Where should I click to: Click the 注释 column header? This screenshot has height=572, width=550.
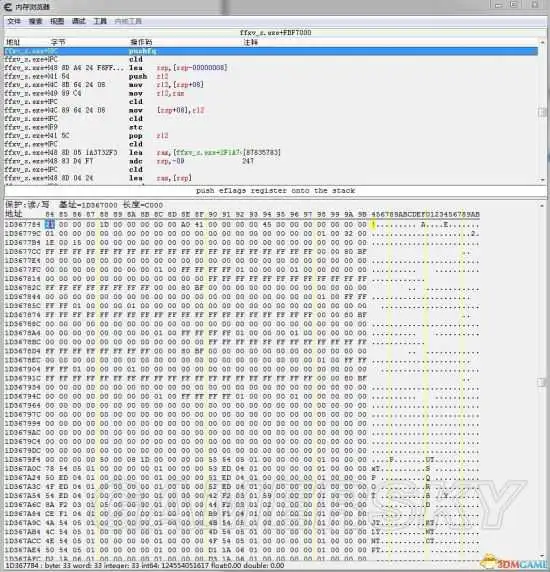(x=251, y=42)
